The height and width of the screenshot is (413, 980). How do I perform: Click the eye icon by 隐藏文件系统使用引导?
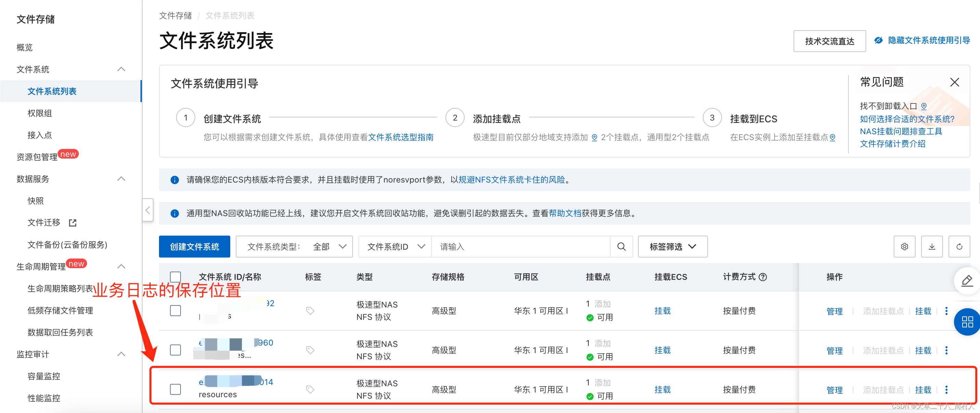(879, 40)
